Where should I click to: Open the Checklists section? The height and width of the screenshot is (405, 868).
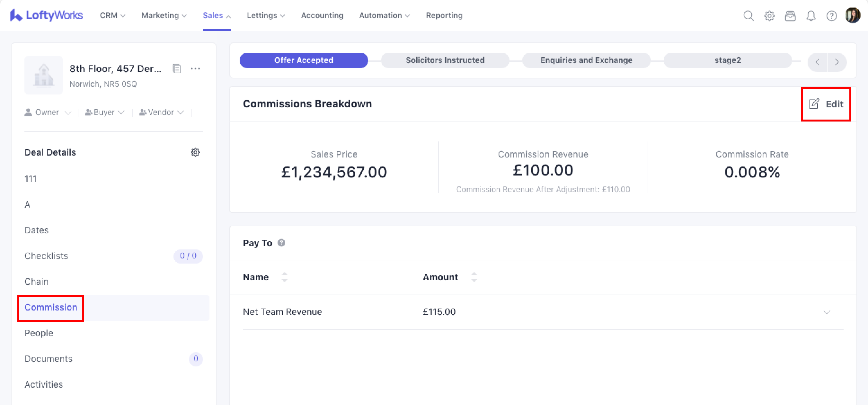point(46,256)
